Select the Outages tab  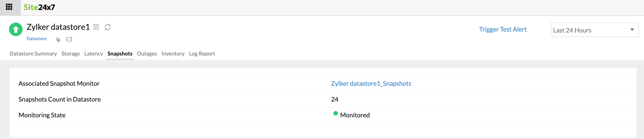[146, 53]
